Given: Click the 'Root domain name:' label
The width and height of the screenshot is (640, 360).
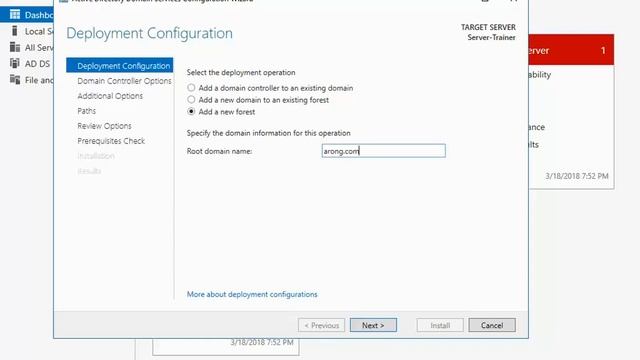Looking at the screenshot, I should click(219, 151).
